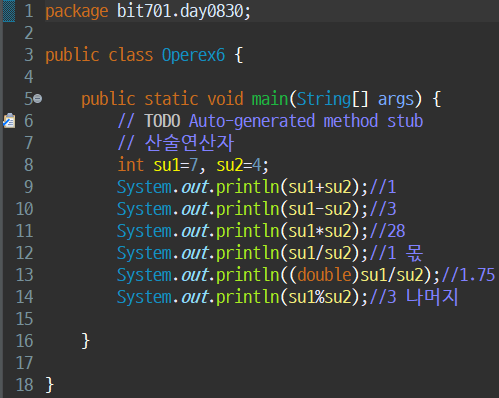
Task: Click the closing brace on line 16
Action: pos(86,341)
